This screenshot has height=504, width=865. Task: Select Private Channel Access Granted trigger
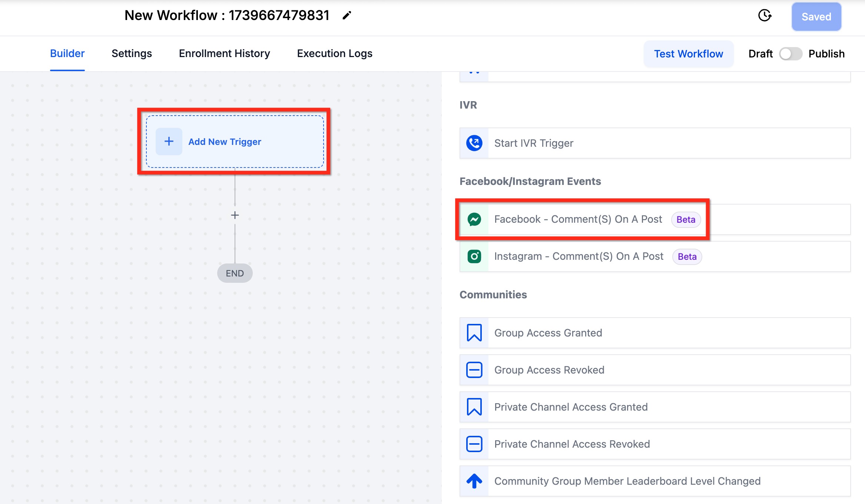571,407
